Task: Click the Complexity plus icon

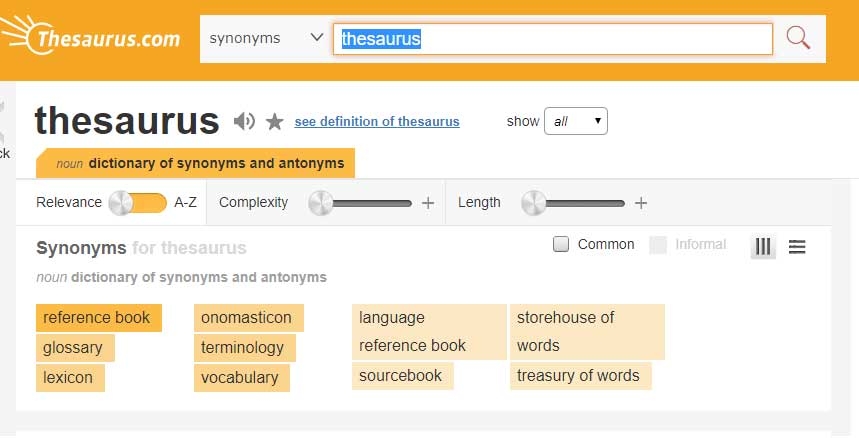Action: 428,203
